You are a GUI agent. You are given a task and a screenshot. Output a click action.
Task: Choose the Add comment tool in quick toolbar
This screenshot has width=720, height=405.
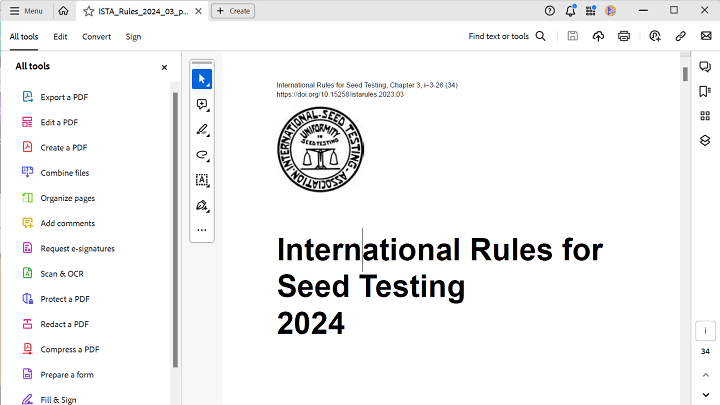(202, 105)
